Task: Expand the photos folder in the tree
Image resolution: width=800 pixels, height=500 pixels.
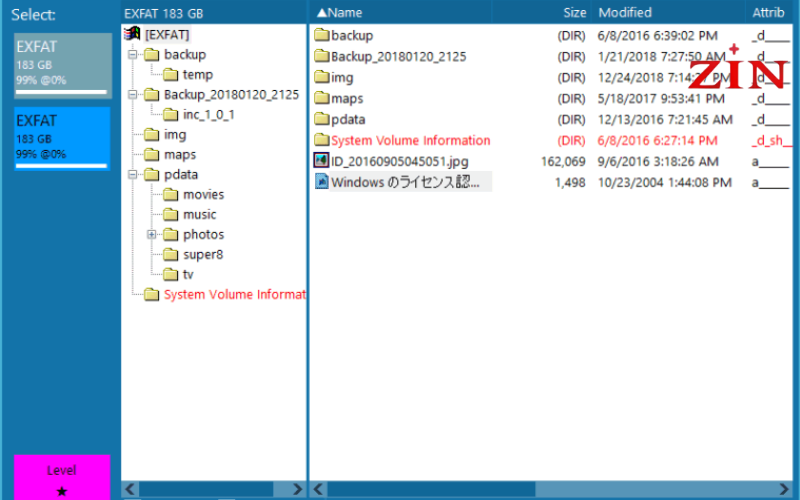Action: [152, 235]
